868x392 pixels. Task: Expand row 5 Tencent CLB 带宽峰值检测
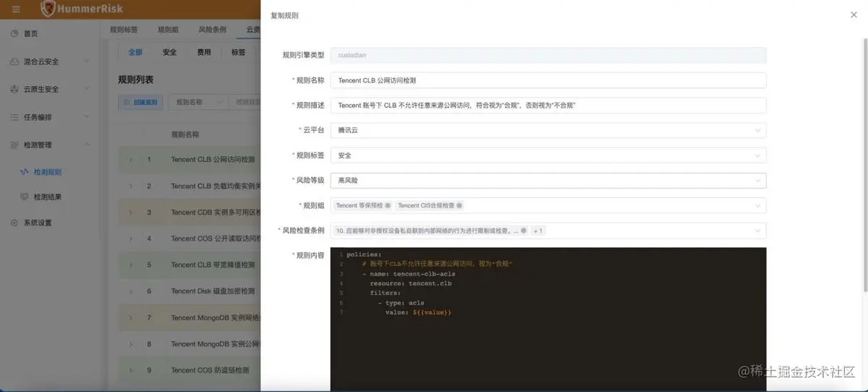click(x=131, y=265)
